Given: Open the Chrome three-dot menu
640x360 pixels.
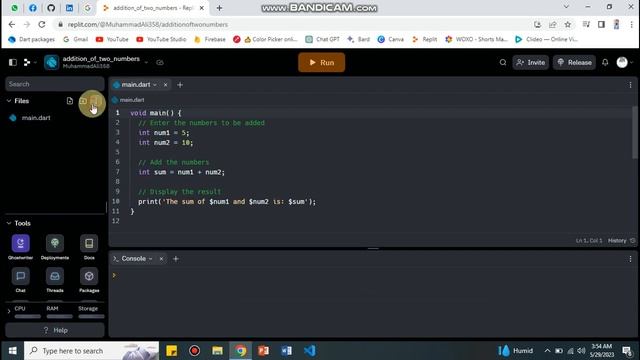Looking at the screenshot, I should 631,24.
